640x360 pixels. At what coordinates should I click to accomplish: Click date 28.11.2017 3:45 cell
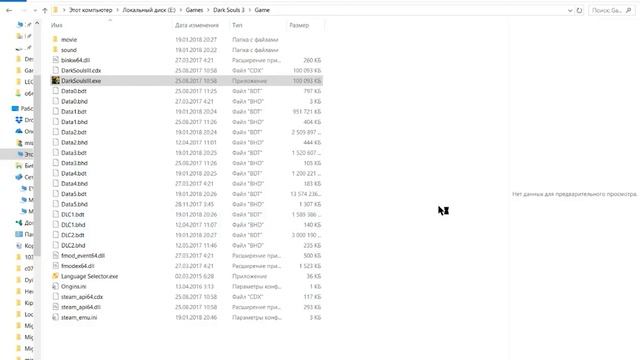(x=195, y=204)
